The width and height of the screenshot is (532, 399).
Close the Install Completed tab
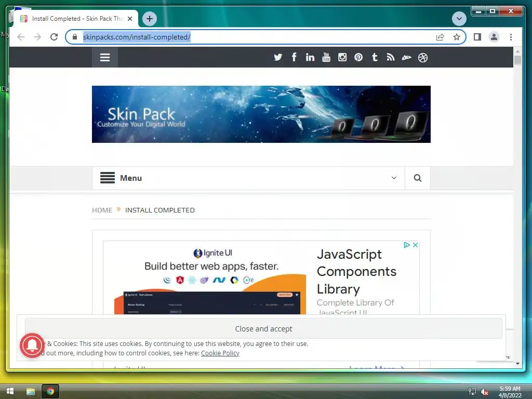tap(129, 19)
